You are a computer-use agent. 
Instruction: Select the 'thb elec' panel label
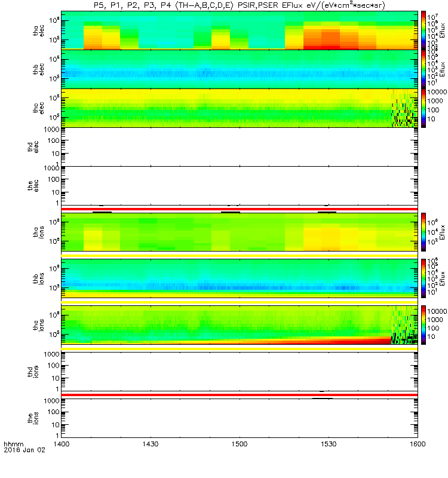38,69
